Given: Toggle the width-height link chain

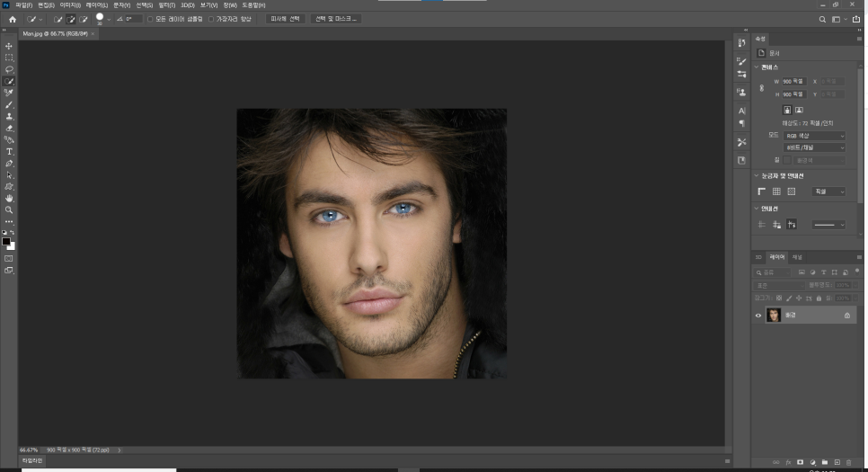Looking at the screenshot, I should click(762, 87).
